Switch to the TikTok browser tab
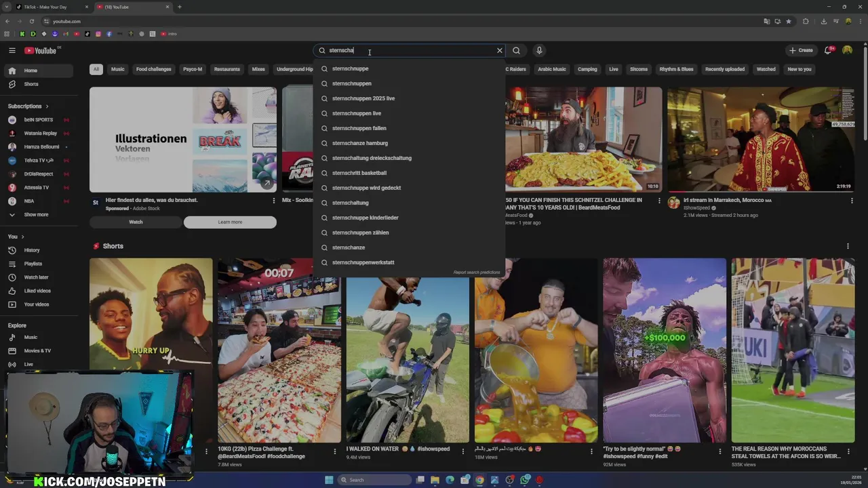868x488 pixels. pos(52,7)
